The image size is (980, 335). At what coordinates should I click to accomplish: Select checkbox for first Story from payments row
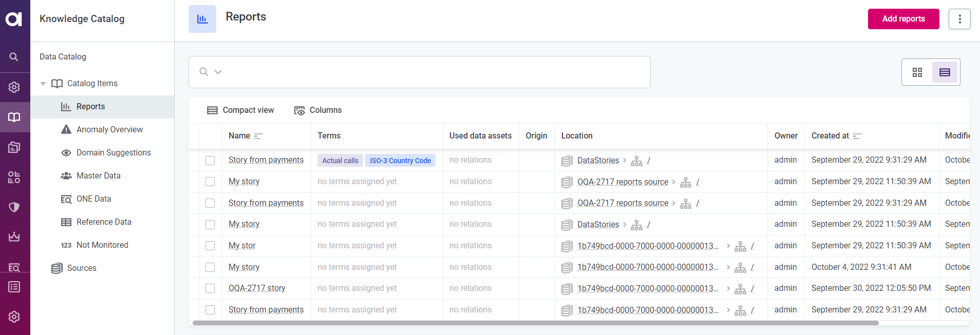(210, 161)
